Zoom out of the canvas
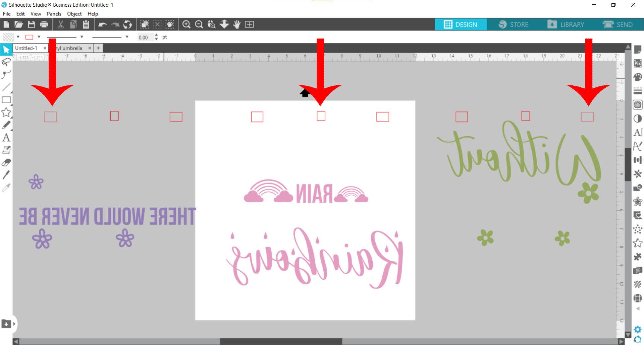644x345 pixels. click(199, 24)
